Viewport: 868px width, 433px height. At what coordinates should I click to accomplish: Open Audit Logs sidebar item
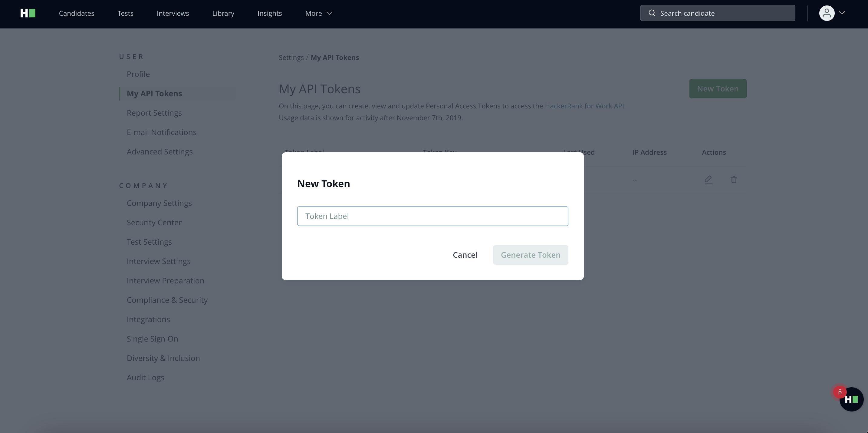(x=145, y=378)
